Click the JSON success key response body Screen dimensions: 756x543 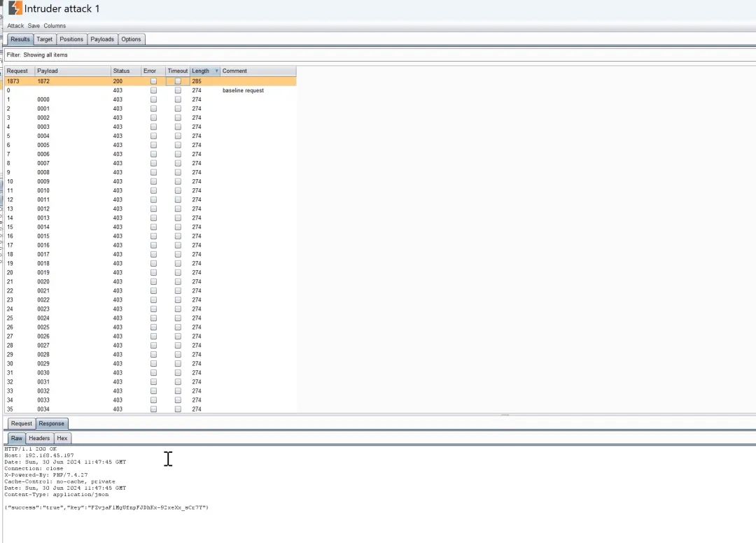pos(106,507)
